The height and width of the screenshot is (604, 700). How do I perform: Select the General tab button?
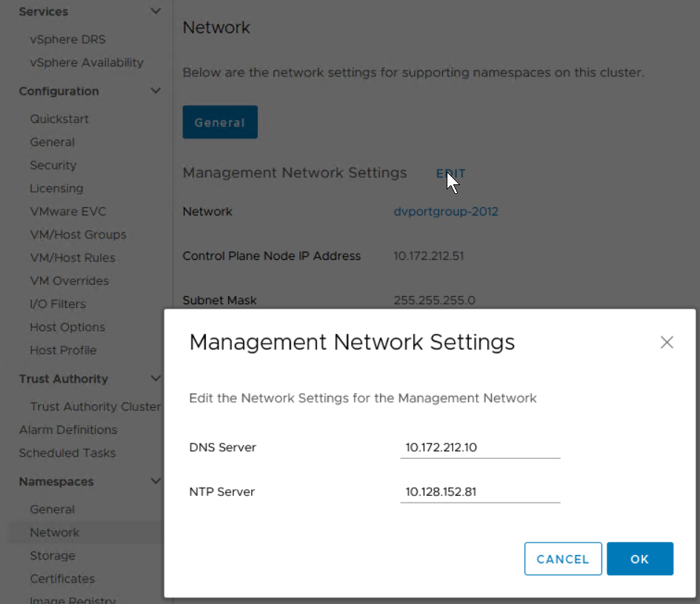click(220, 123)
